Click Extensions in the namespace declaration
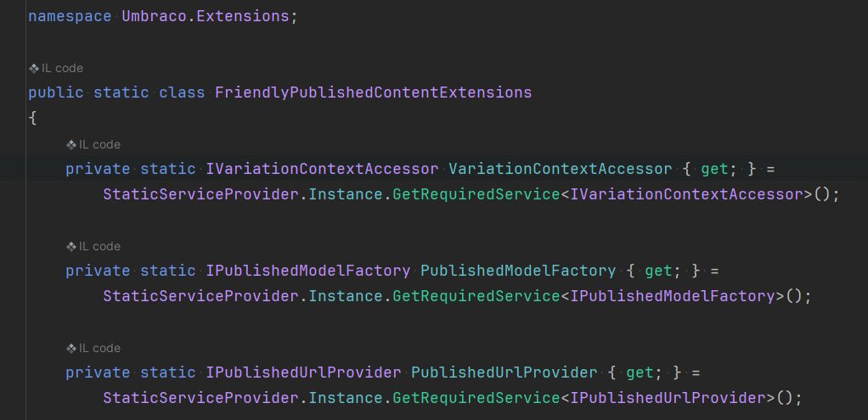Screen dimensions: 868x420 pyautogui.click(x=242, y=17)
